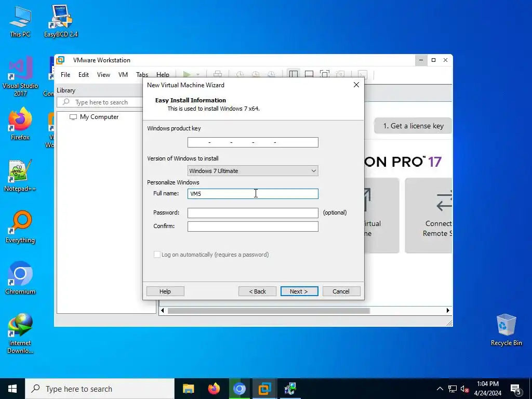Viewport: 532px width, 399px height.
Task: Select the Notepad++ desktop icon
Action: pyautogui.click(x=20, y=176)
